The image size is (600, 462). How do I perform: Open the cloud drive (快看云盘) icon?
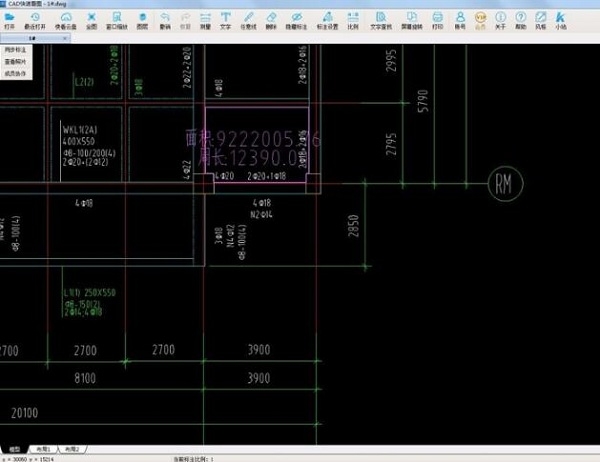[66, 21]
